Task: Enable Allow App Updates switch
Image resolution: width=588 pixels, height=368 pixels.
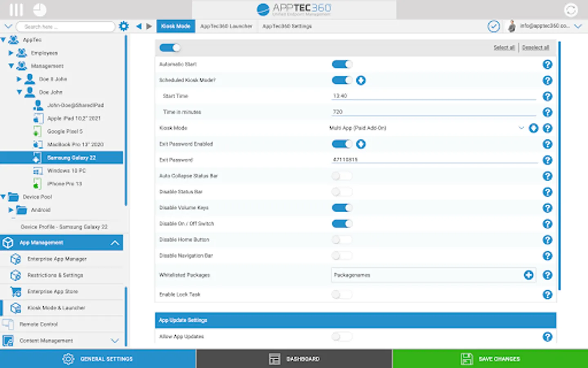Action: tap(342, 337)
